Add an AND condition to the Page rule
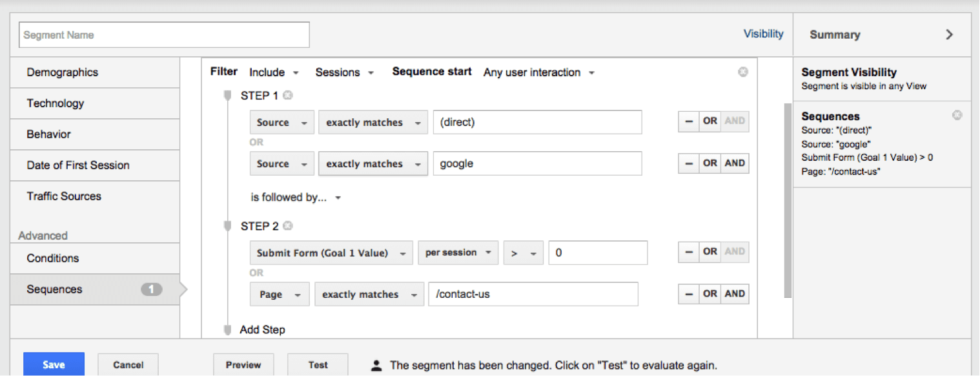Viewport: 980px width, 376px height. pyautogui.click(x=735, y=293)
